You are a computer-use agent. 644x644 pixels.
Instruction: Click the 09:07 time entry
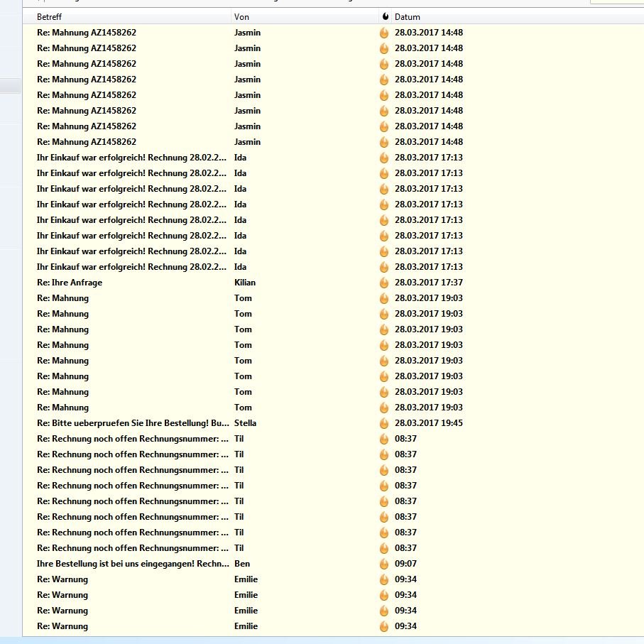[405, 564]
